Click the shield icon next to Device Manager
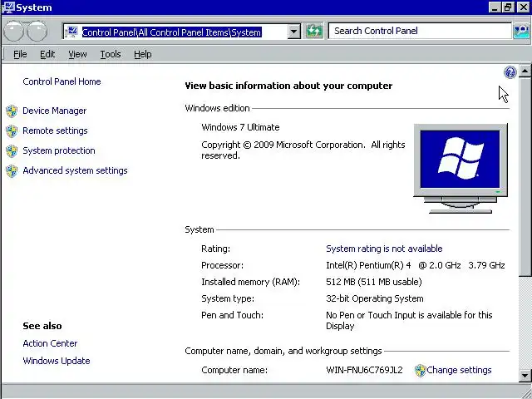Image resolution: width=532 pixels, height=399 pixels. coord(12,111)
